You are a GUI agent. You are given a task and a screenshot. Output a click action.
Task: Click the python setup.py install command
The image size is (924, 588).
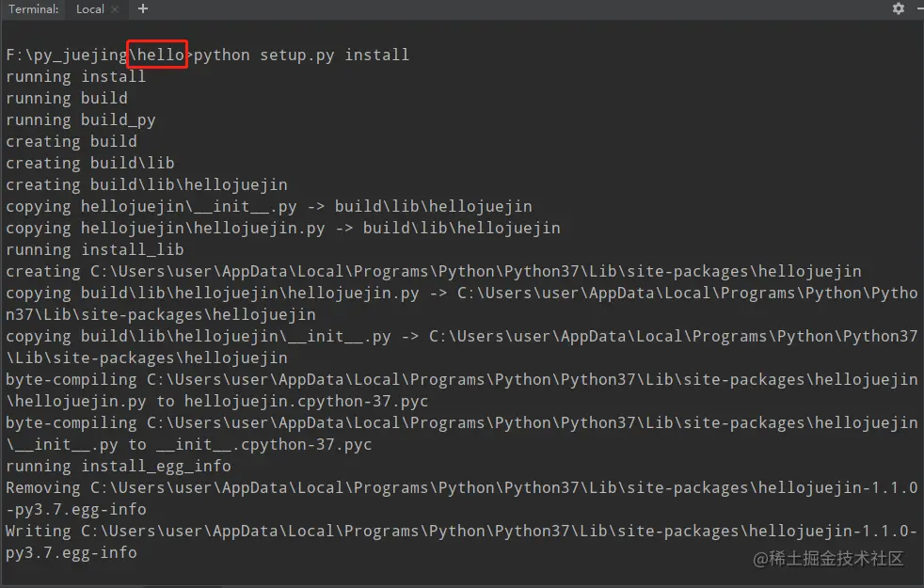(x=301, y=55)
